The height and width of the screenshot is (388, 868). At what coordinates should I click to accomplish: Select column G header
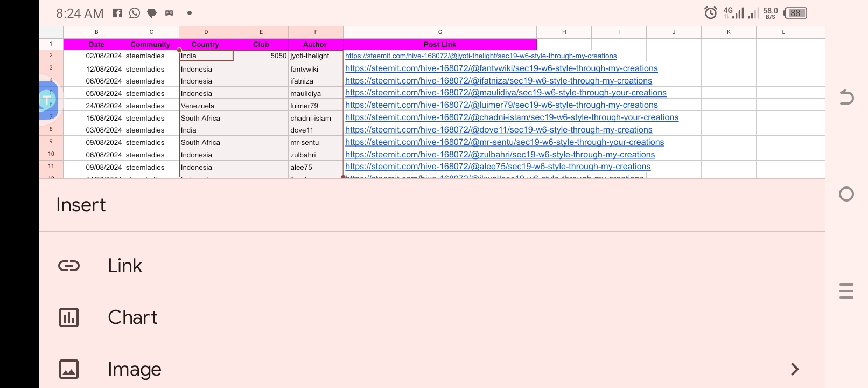tap(440, 32)
